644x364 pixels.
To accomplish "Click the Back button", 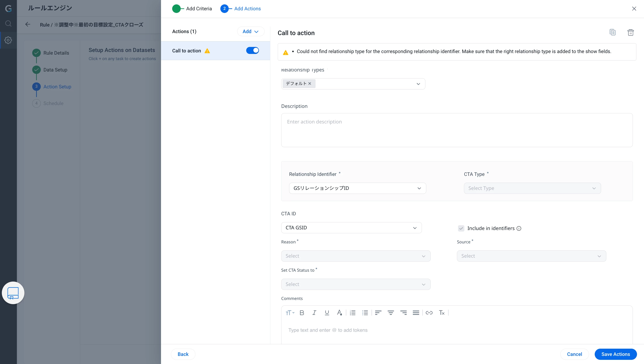I will coord(183,354).
